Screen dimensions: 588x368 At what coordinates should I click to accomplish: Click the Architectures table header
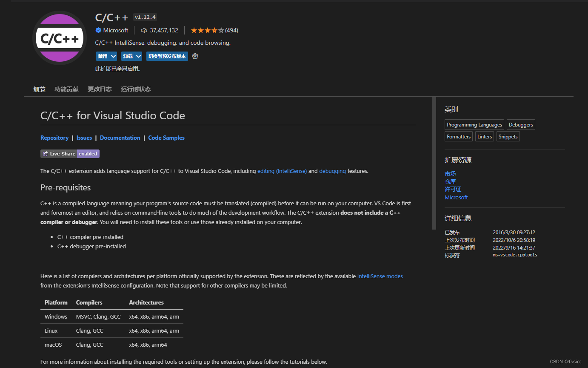pyautogui.click(x=146, y=302)
